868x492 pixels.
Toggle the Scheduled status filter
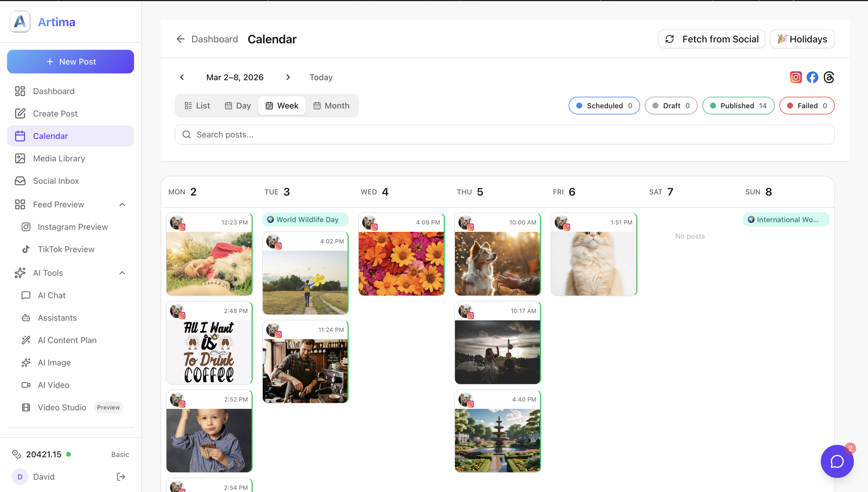coord(604,106)
